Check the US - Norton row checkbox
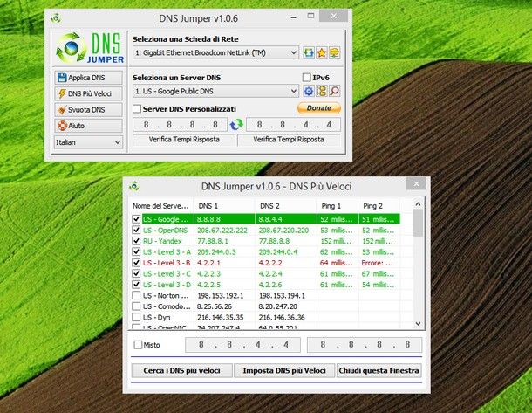The width and height of the screenshot is (532, 413). pos(136,295)
